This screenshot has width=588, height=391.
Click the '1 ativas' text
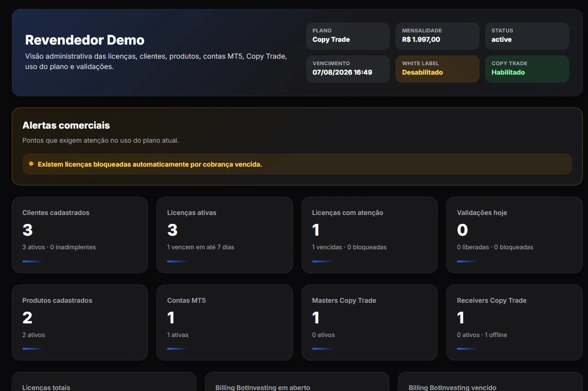point(178,335)
